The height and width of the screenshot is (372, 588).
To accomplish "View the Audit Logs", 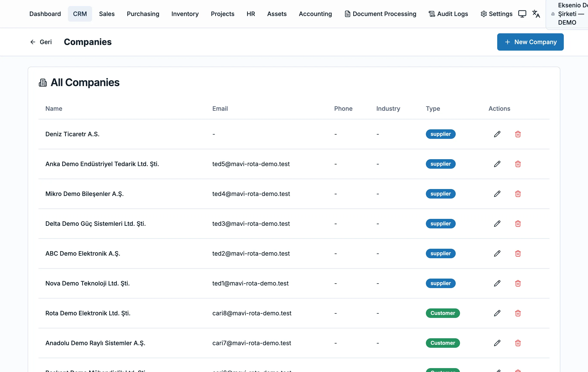I will (448, 14).
